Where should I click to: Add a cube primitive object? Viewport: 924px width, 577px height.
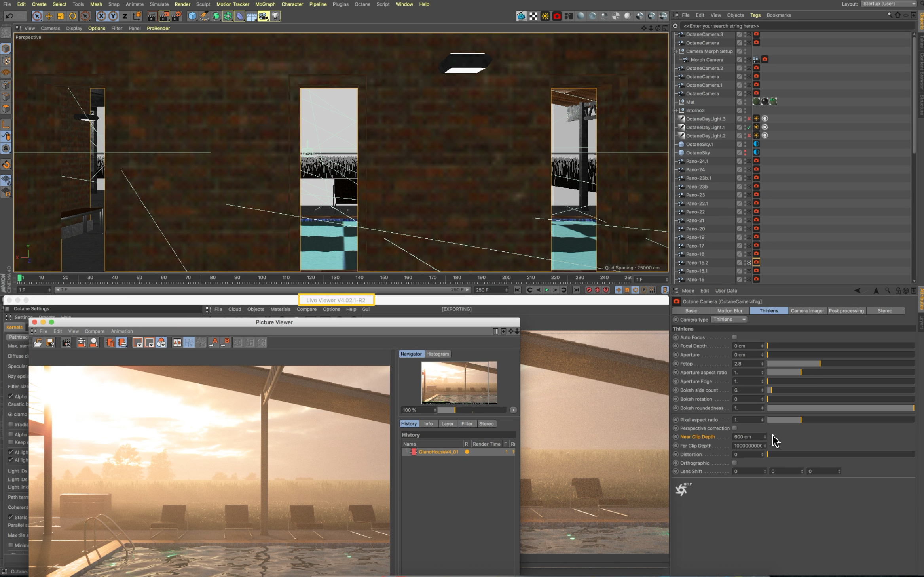click(x=192, y=16)
